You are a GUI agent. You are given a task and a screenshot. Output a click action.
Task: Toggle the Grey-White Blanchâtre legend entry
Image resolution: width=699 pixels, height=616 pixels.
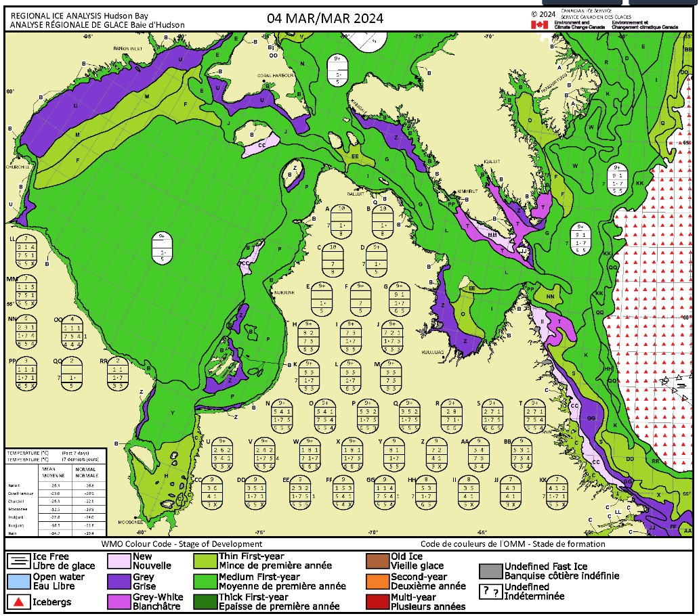[119, 601]
